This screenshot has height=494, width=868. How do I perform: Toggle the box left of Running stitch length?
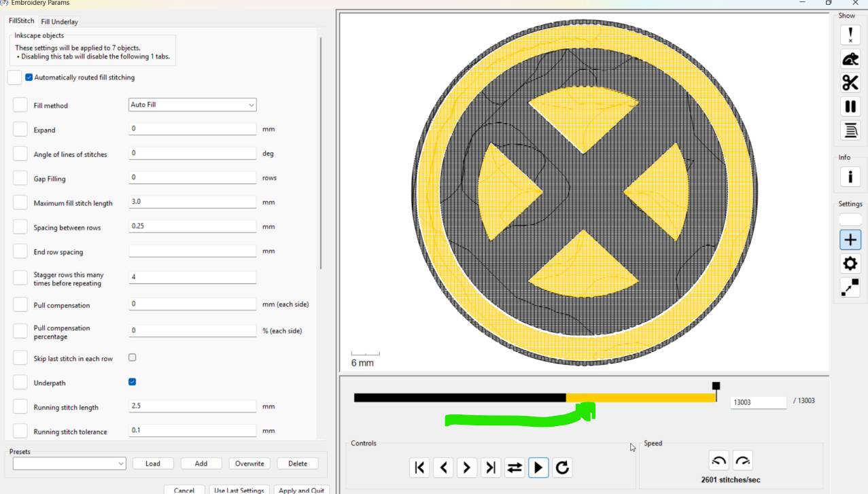(x=20, y=406)
